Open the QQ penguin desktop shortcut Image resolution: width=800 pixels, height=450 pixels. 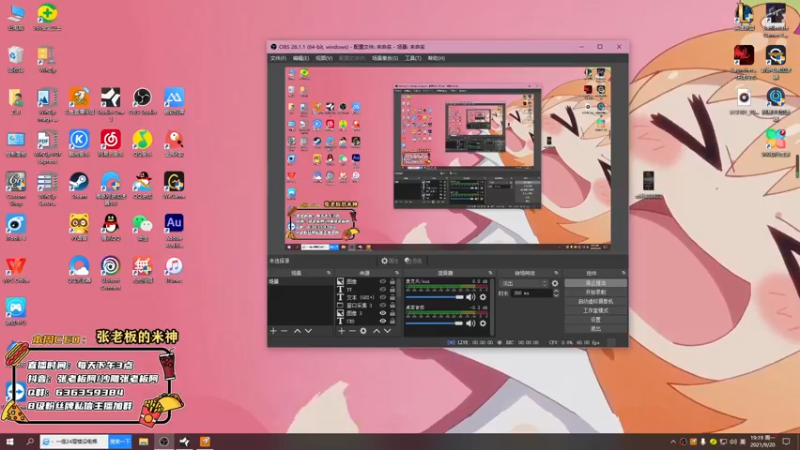click(110, 228)
